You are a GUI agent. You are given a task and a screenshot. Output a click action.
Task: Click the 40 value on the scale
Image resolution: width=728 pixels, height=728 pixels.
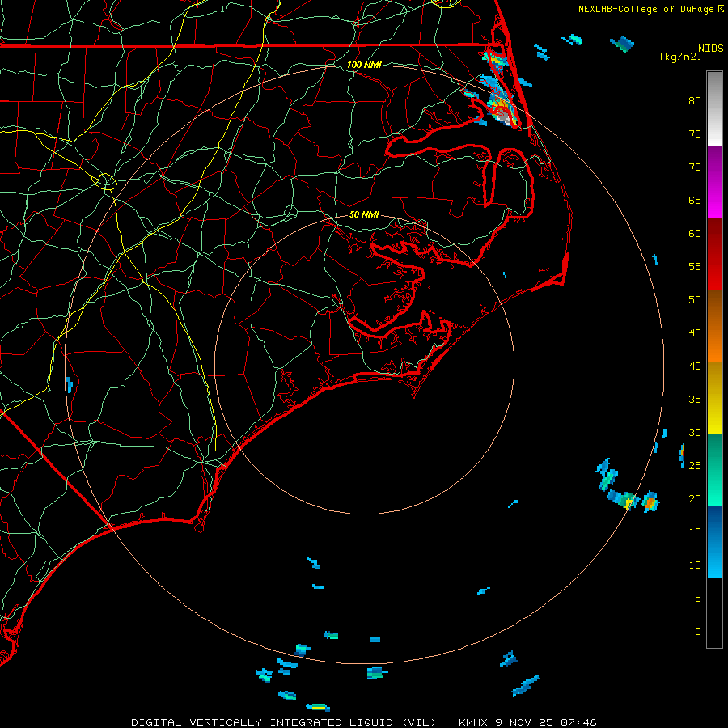[x=695, y=366]
